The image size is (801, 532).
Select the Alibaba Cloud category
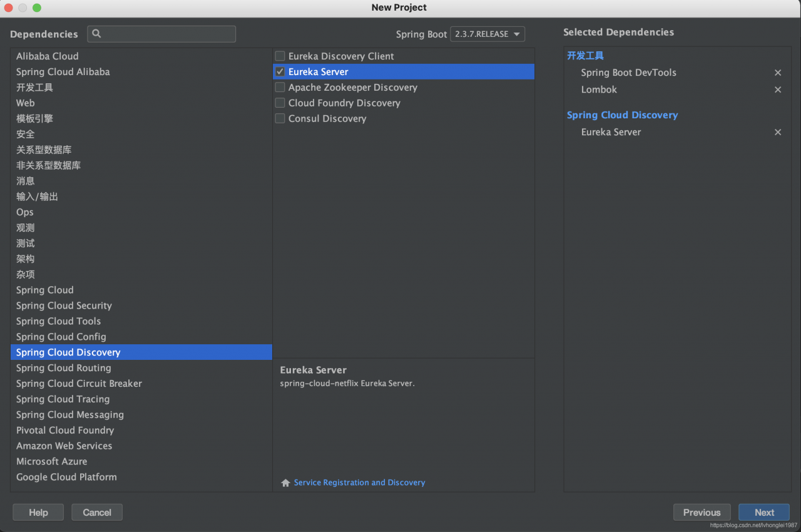click(141, 56)
